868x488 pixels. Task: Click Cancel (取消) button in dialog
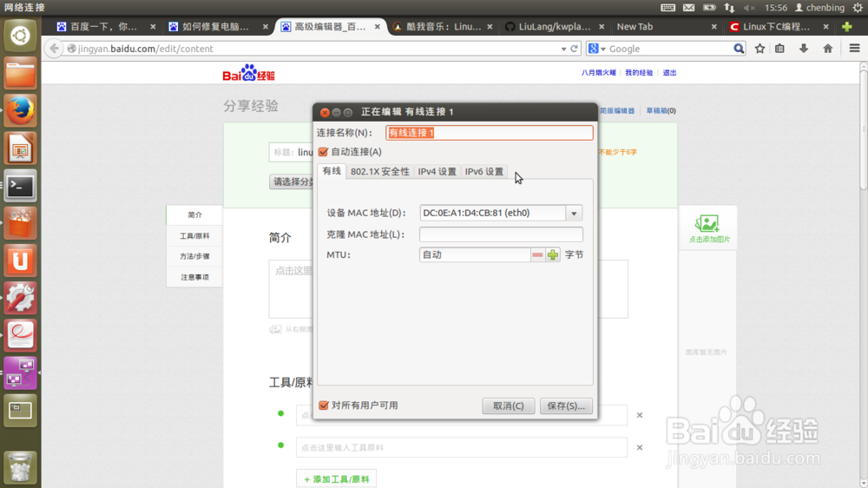tap(508, 406)
